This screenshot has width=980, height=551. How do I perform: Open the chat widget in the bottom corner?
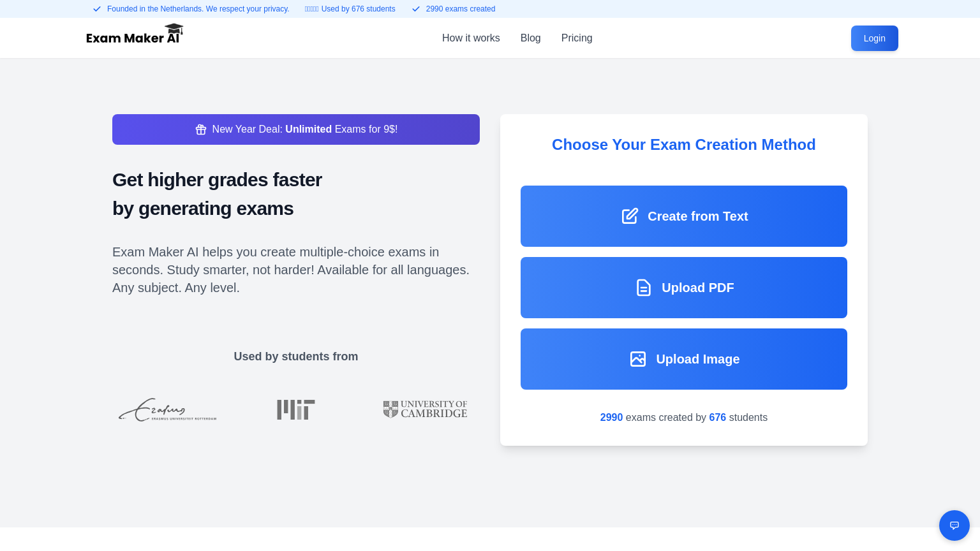tap(954, 525)
